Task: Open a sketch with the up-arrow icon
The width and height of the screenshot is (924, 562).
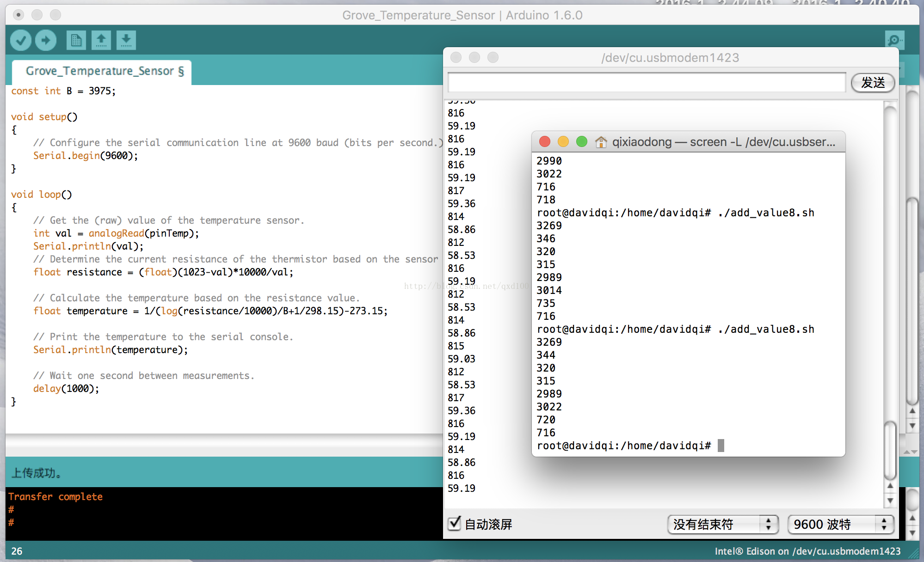Action: pos(101,40)
